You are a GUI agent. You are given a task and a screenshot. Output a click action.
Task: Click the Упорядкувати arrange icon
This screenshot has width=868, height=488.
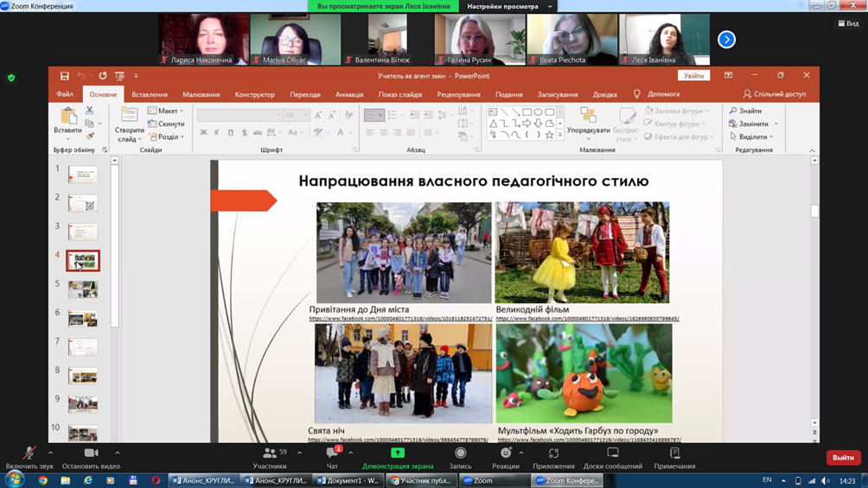coord(588,117)
